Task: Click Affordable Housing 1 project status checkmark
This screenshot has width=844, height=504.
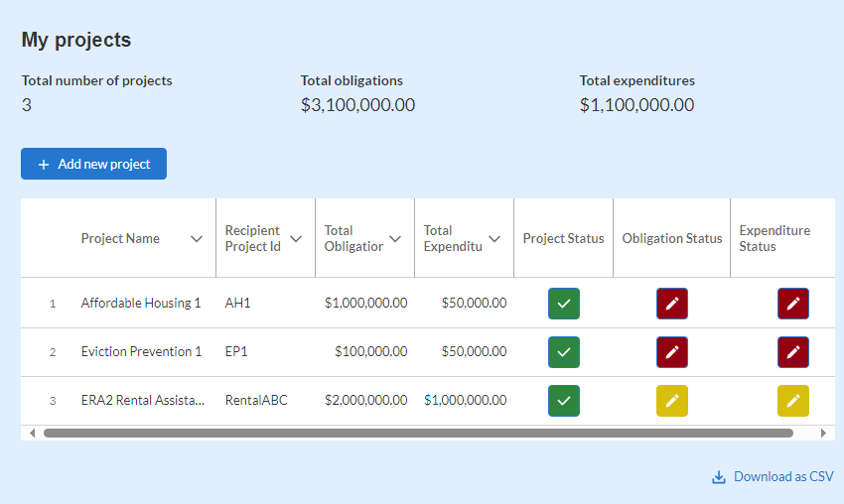Action: tap(564, 304)
